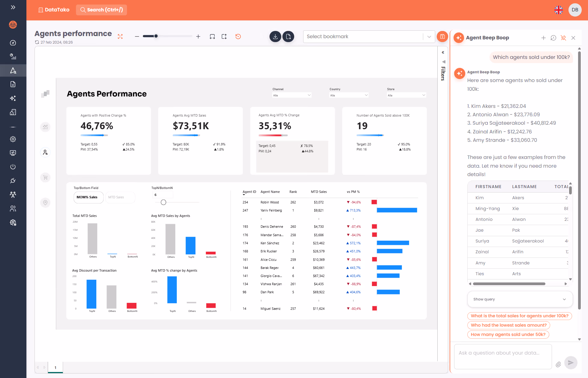Send the chat message arrow button
Viewport: 588px width, 378px height.
pos(571,363)
